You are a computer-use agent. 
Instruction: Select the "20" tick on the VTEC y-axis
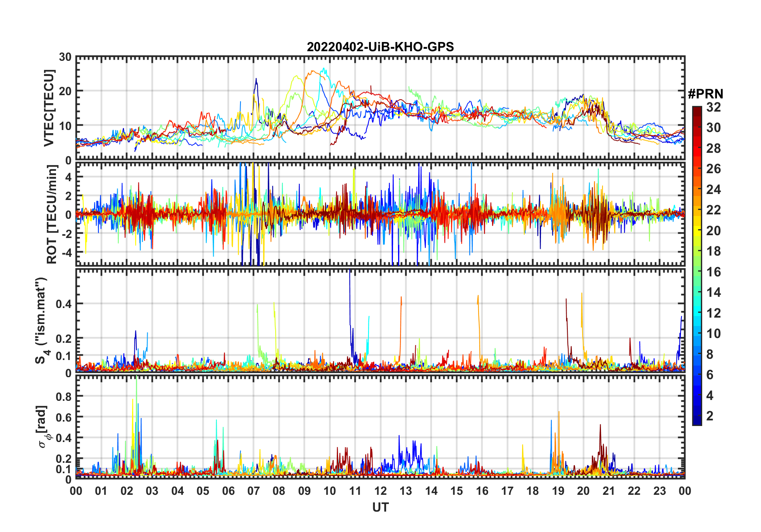(65, 91)
